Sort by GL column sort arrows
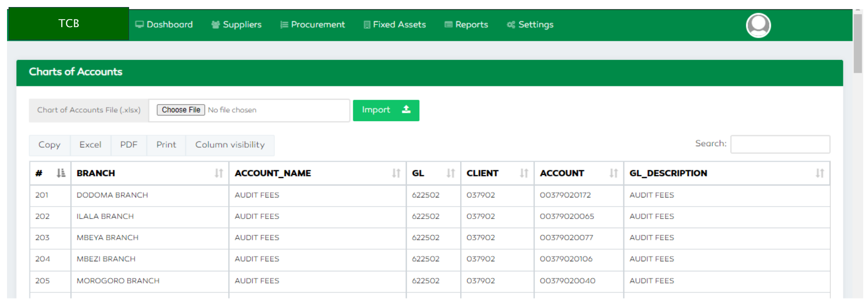Image resolution: width=868 pixels, height=303 pixels. (x=451, y=173)
